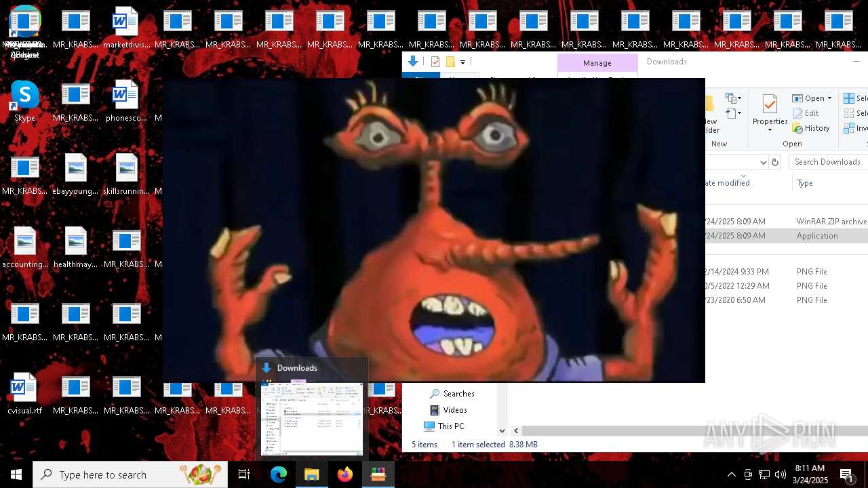The height and width of the screenshot is (488, 868).
Task: Select the ebayyoung image file icon
Action: pos(75,174)
